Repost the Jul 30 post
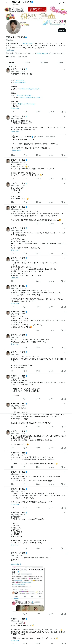The height and width of the screenshot is (644, 72). [24, 202]
